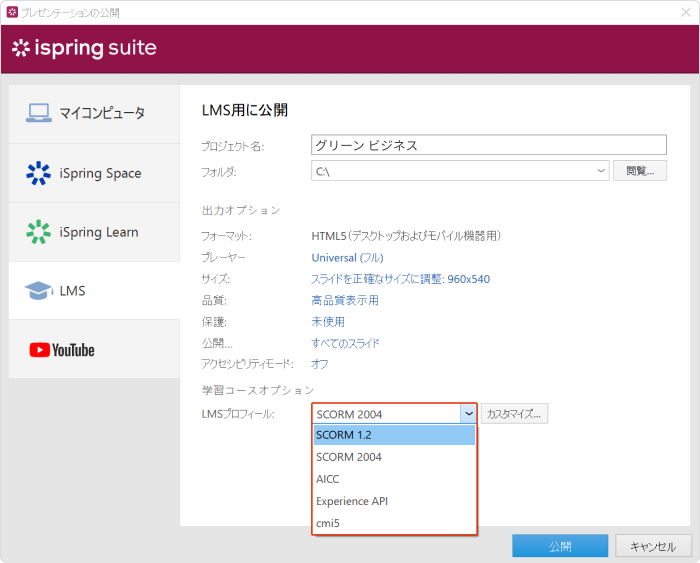Image resolution: width=700 pixels, height=563 pixels.
Task: Switch to the iSpring Learn tab
Action: 94,232
